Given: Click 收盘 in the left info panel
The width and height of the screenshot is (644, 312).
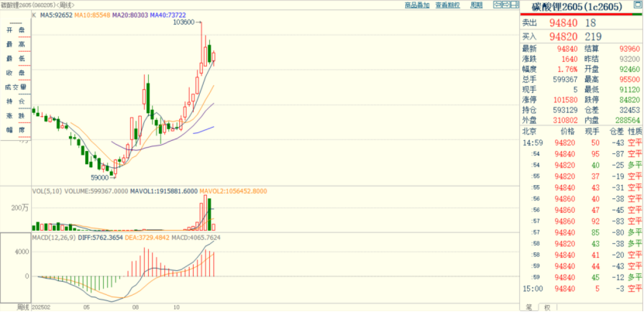Looking at the screenshot, I should [x=15, y=73].
